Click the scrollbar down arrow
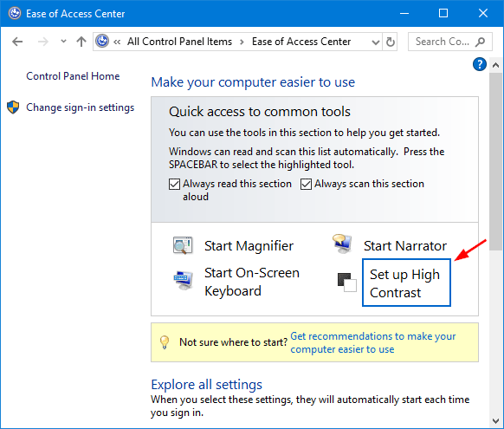The height and width of the screenshot is (429, 504). pyautogui.click(x=495, y=420)
